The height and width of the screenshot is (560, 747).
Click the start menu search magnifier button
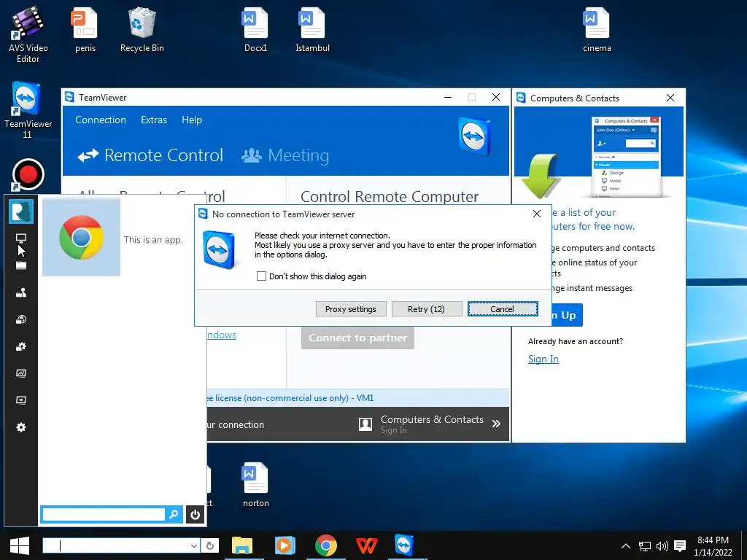coord(174,514)
